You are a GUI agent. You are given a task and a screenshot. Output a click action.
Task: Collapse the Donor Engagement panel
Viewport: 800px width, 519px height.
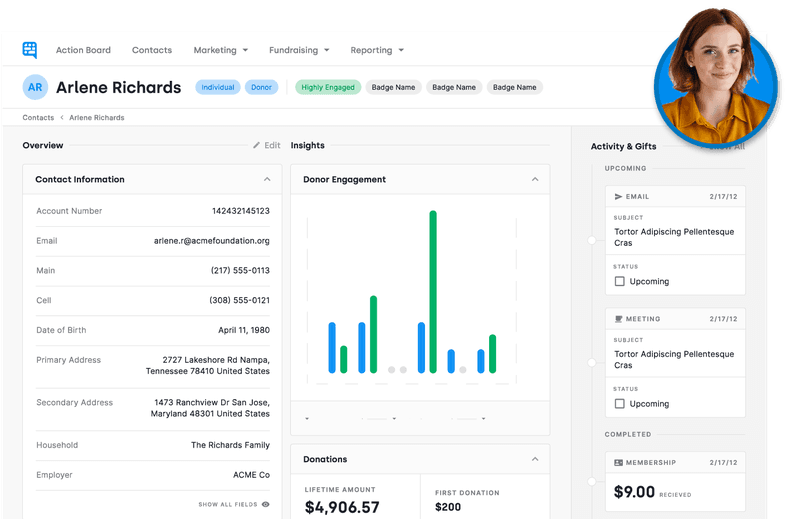pos(535,179)
